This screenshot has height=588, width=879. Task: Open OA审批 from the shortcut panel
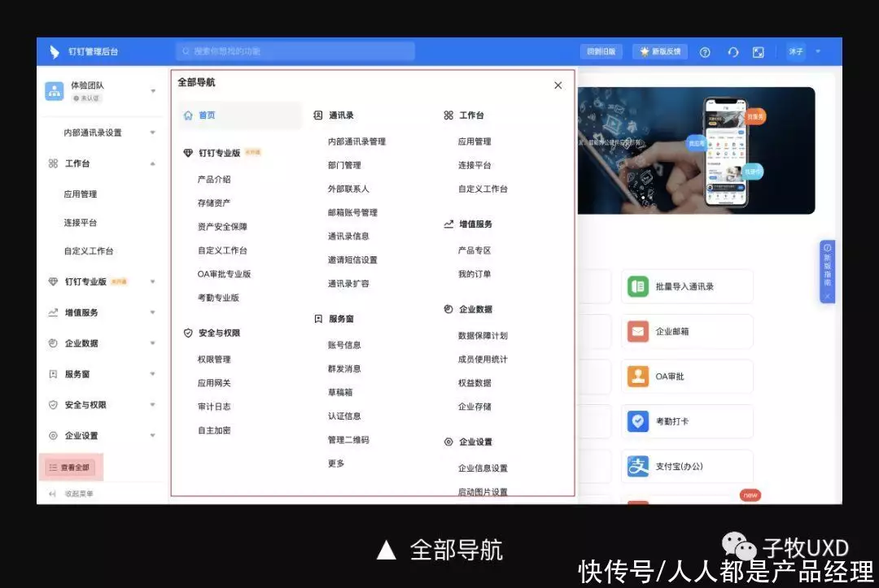(640, 376)
